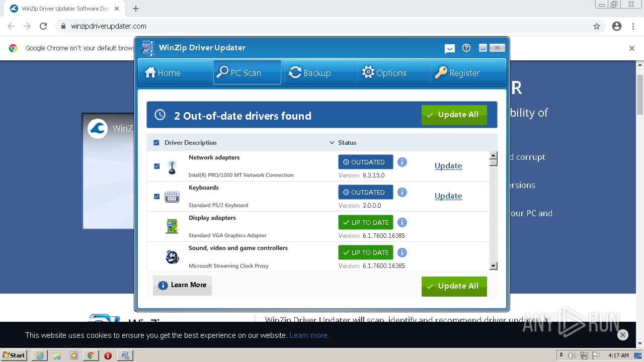This screenshot has height=362, width=644.
Task: Click the Windows Start button
Action: tap(14, 355)
